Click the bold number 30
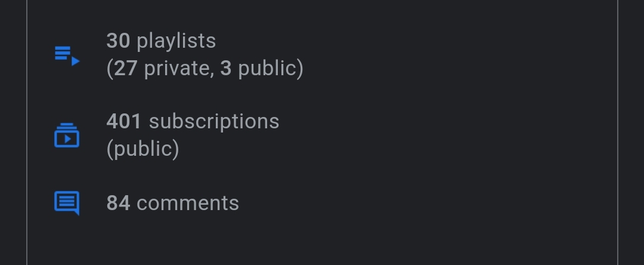 point(118,41)
